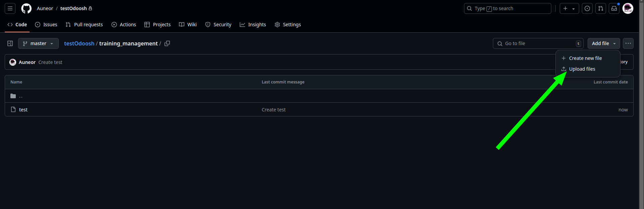
Task: Click the Go to file search field
Action: pos(538,43)
